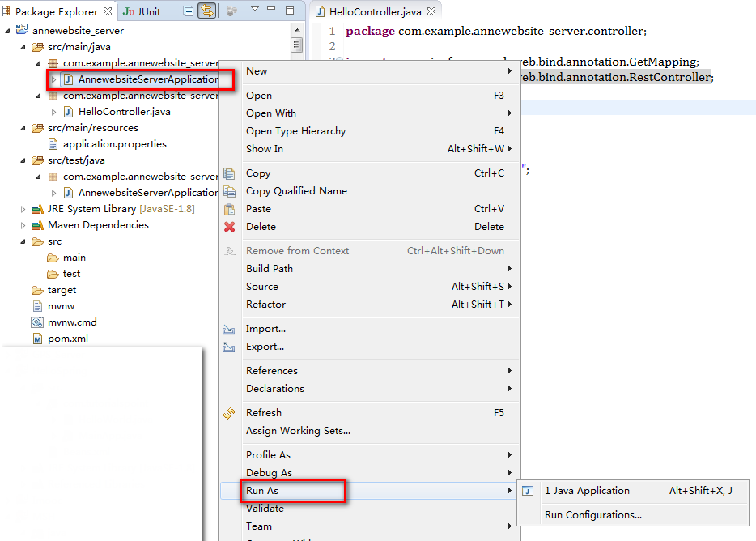Choose 1 Java Application

[x=633, y=491]
